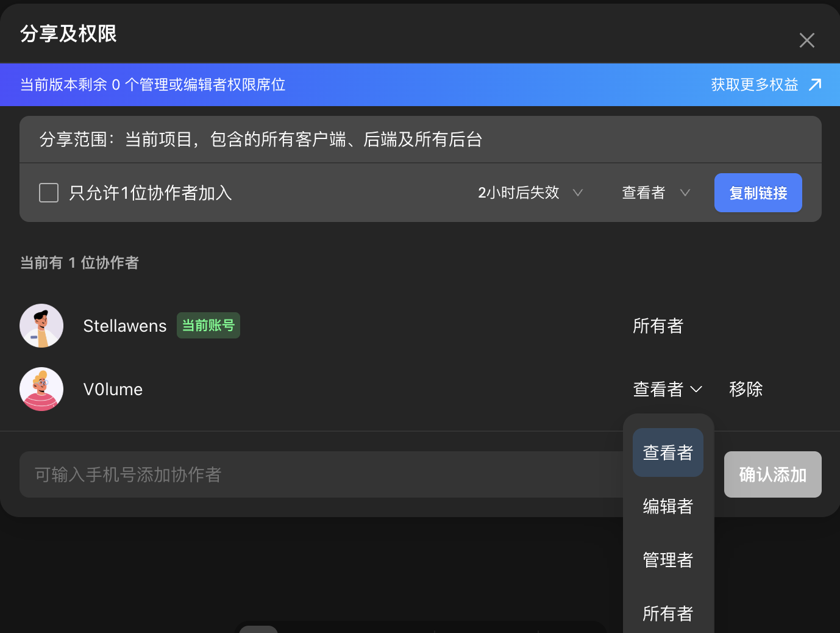The width and height of the screenshot is (840, 633).
Task: Click Stellawens avatar
Action: click(x=41, y=326)
